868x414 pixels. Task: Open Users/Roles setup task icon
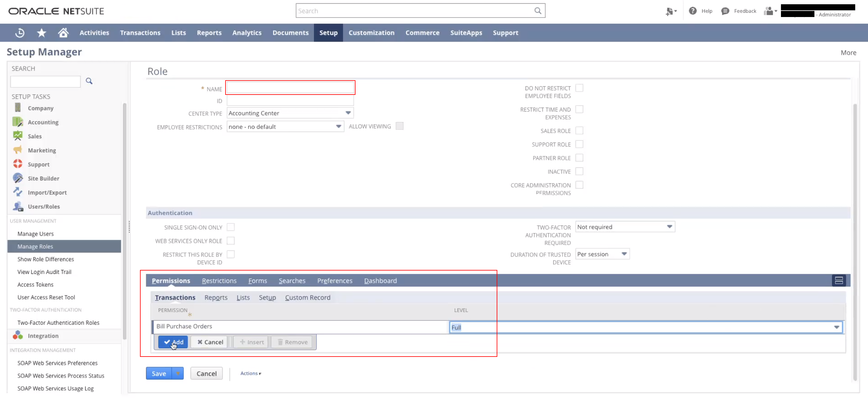[x=18, y=206]
